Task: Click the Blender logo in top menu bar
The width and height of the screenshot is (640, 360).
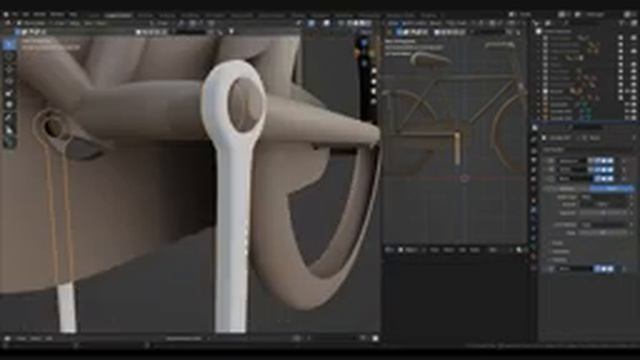Action: (x=6, y=15)
